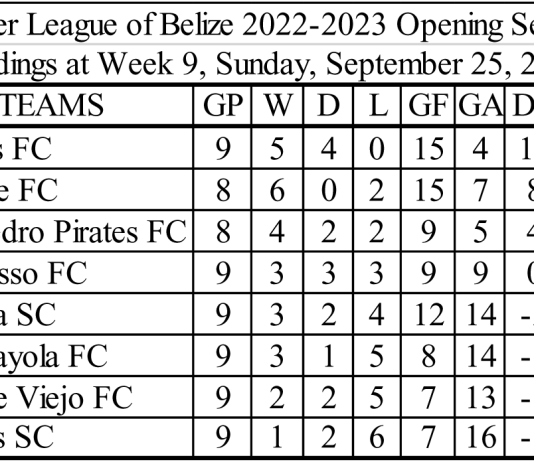Select the wins cell showing 6
This screenshot has height=462, width=534.
click(x=278, y=190)
